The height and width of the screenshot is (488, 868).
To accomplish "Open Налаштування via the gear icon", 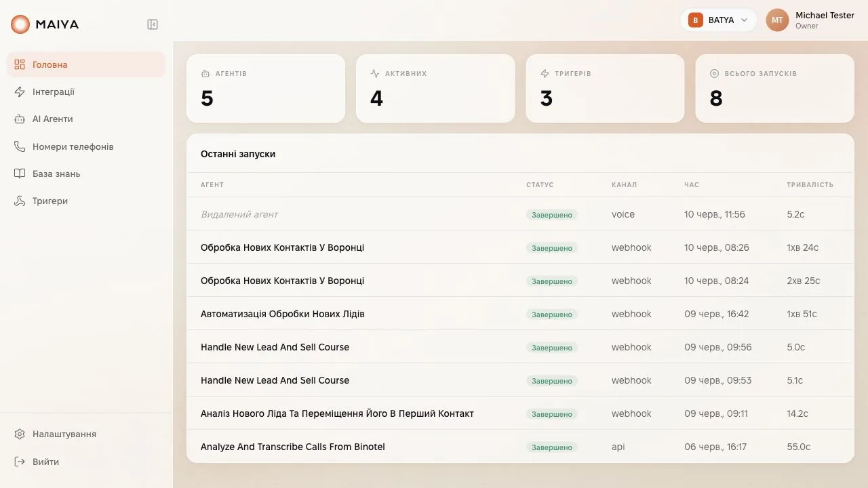I will click(20, 434).
